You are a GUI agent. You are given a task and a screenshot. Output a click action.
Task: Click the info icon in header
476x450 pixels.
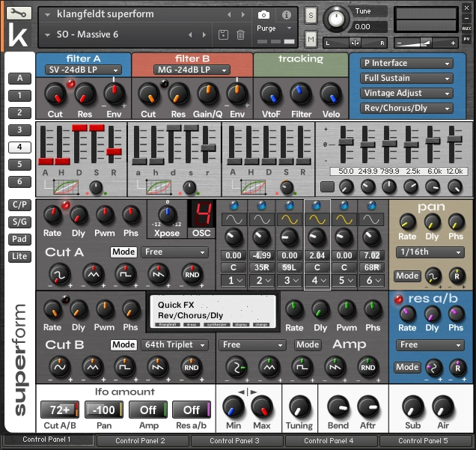point(285,14)
